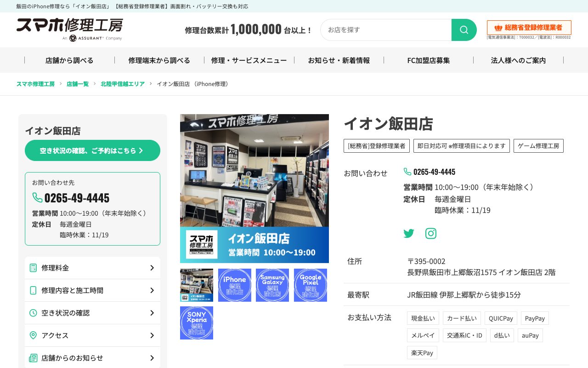Follow 店舗一覧 breadcrumb link
Viewport: 588px width, 368px height.
tap(78, 84)
